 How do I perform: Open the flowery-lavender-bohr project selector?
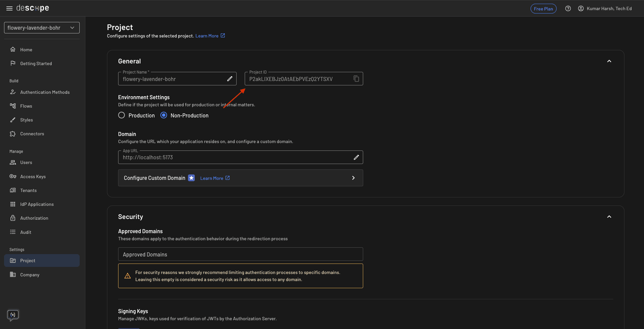click(x=42, y=27)
